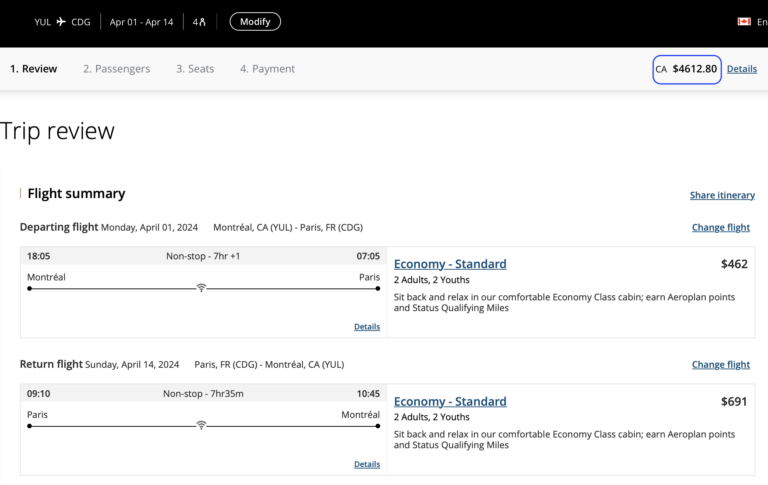Jump to the 4. Payment step
This screenshot has width=768, height=485.
(x=267, y=69)
